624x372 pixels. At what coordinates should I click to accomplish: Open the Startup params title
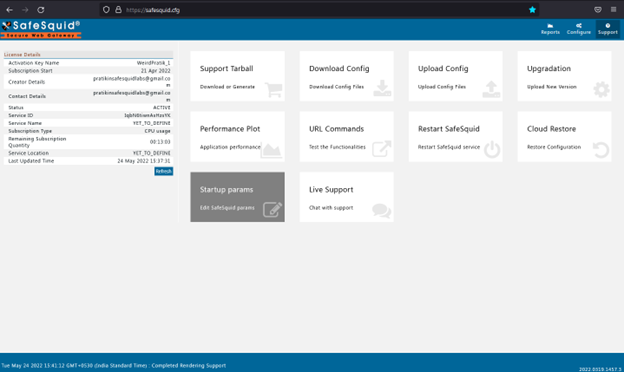[226, 190]
